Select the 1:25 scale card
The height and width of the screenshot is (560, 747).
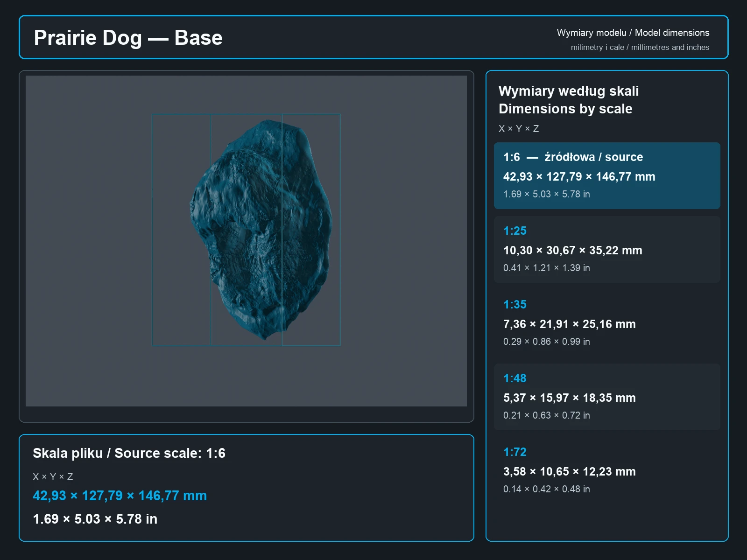pos(607,249)
